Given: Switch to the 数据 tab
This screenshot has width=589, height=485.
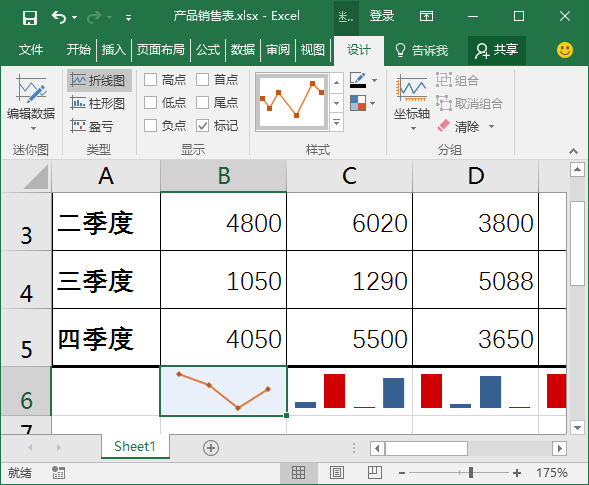Looking at the screenshot, I should tap(243, 50).
